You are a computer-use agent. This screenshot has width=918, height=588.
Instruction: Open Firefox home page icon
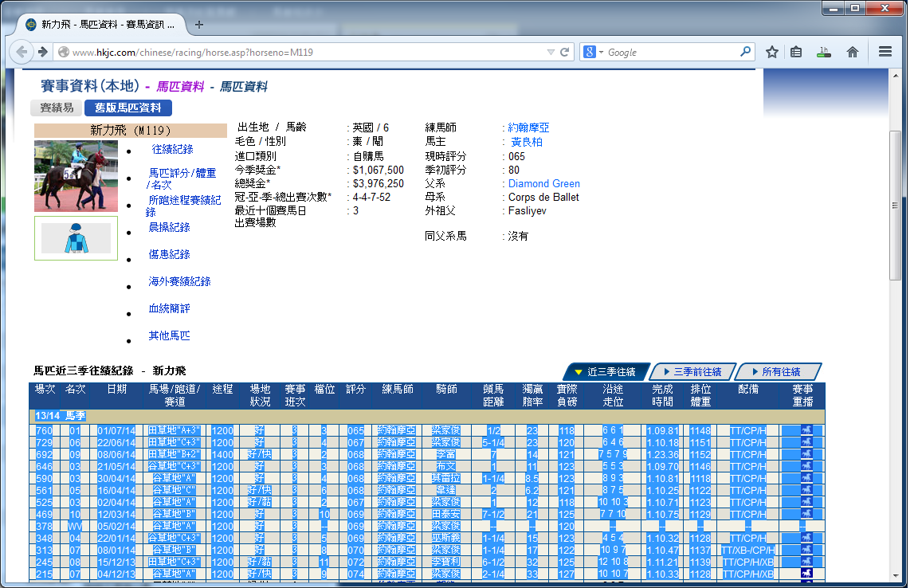tap(853, 52)
